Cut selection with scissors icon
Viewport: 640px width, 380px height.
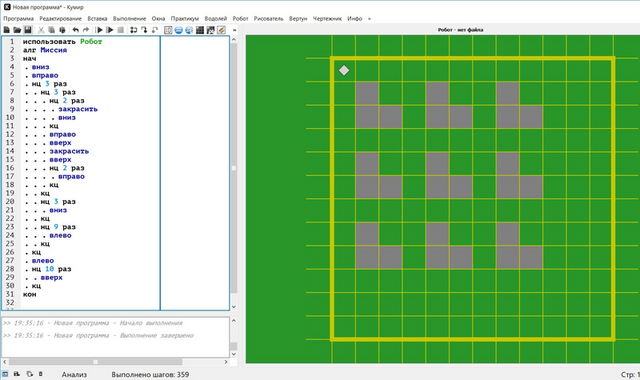pos(41,30)
